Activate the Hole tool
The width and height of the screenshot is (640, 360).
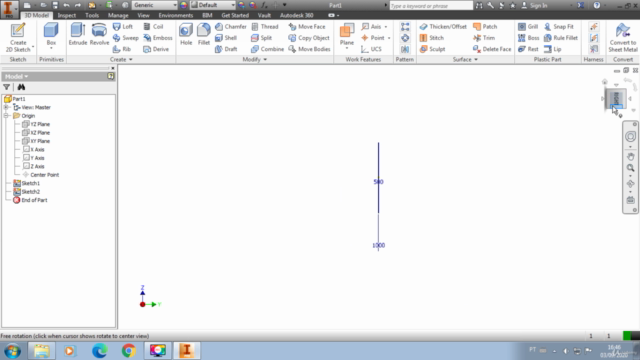pos(186,34)
